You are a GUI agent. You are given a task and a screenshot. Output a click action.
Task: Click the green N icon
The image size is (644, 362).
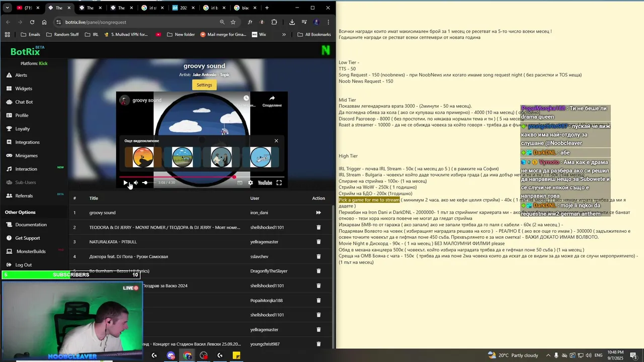coord(326,50)
